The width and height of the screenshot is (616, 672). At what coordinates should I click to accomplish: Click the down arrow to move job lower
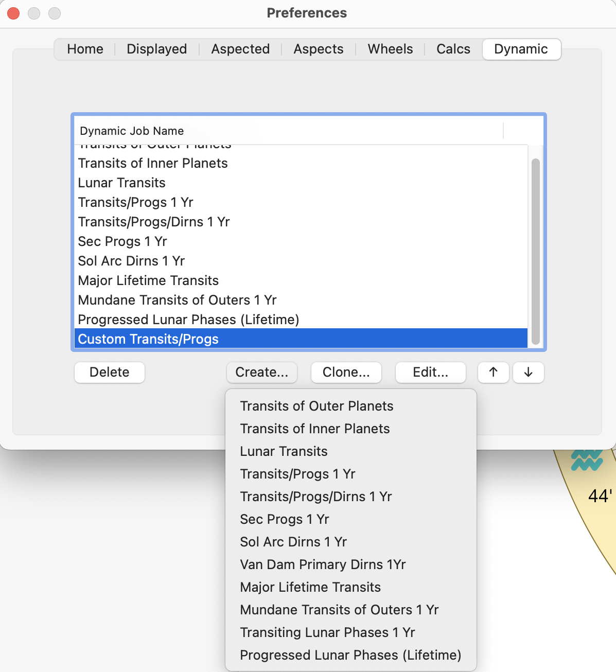click(x=528, y=372)
